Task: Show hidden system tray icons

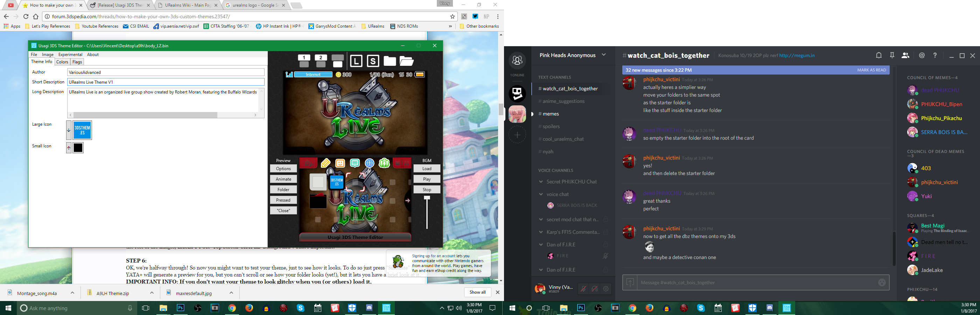Action: 442,308
